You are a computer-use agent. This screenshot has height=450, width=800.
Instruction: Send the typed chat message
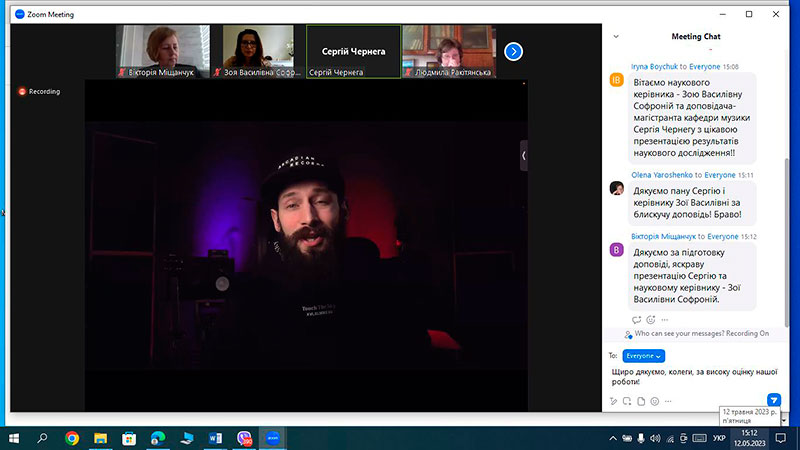click(x=773, y=399)
